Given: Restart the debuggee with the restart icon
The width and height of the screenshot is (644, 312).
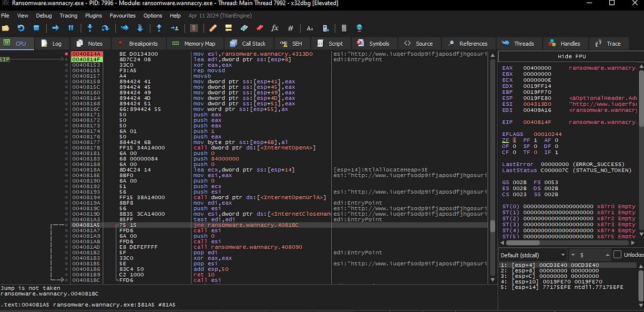Looking at the screenshot, I should pos(21,28).
